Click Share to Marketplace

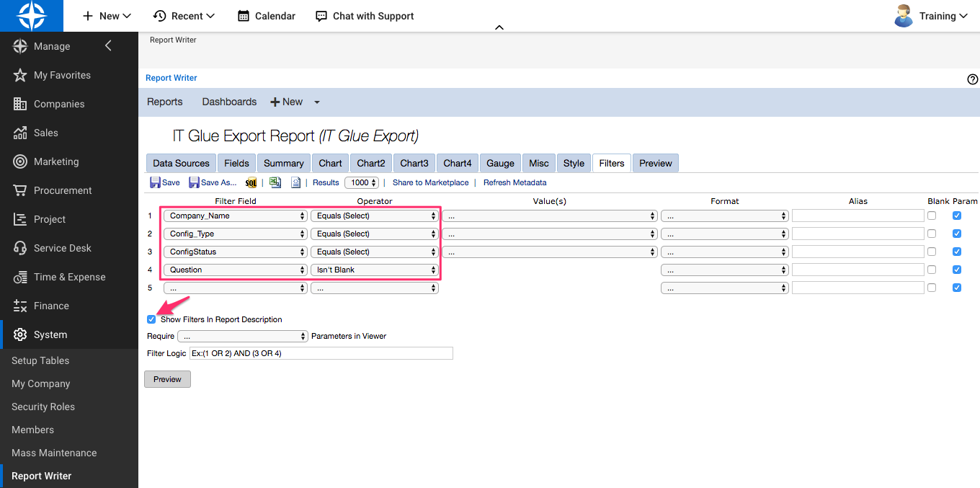[430, 182]
